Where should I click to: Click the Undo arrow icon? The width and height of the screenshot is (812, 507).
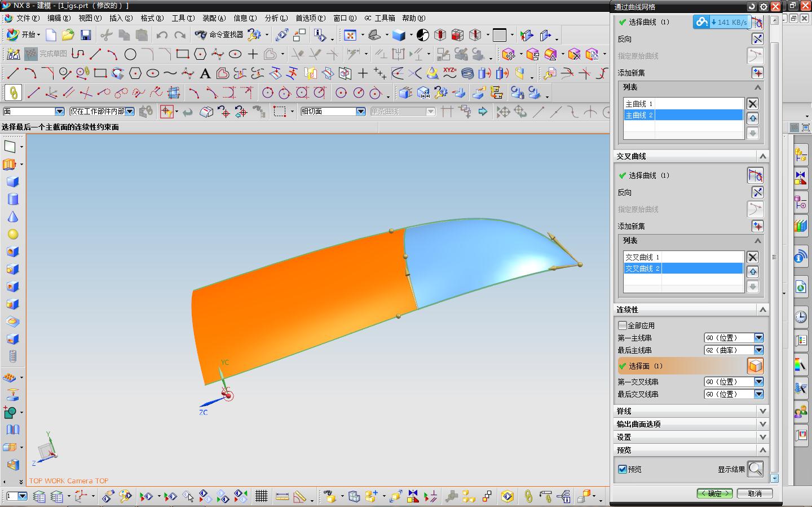click(x=162, y=35)
